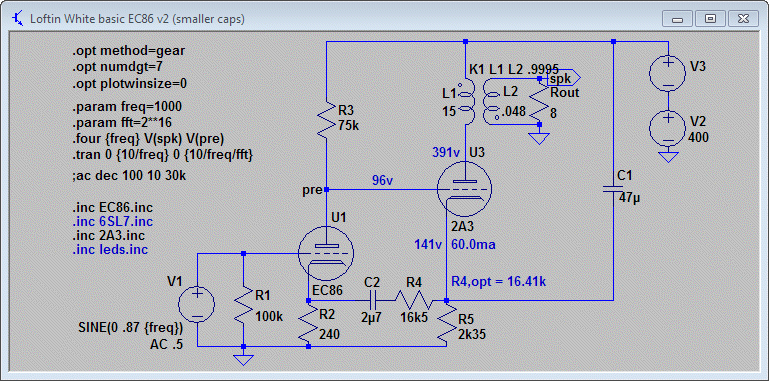The height and width of the screenshot is (381, 769).
Task: Click the LTspice transistor icon in title bar
Action: click(18, 19)
